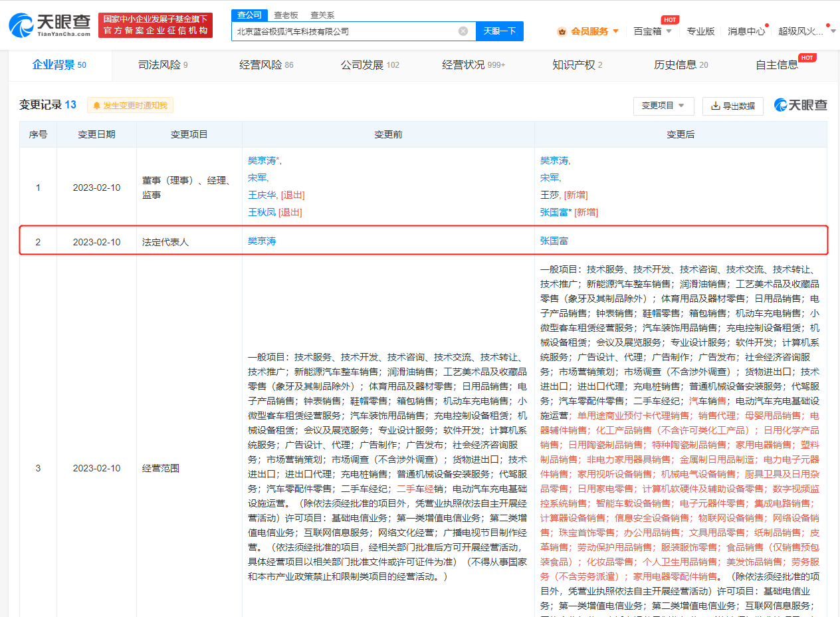This screenshot has height=617, width=840.
Task: Click the 变更后 column header
Action: pyautogui.click(x=681, y=134)
